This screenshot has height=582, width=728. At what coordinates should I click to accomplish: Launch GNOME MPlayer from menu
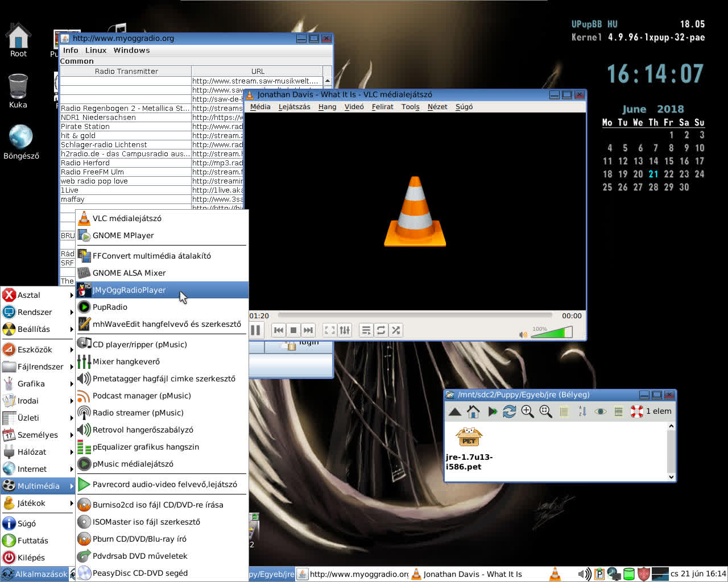coord(162,235)
